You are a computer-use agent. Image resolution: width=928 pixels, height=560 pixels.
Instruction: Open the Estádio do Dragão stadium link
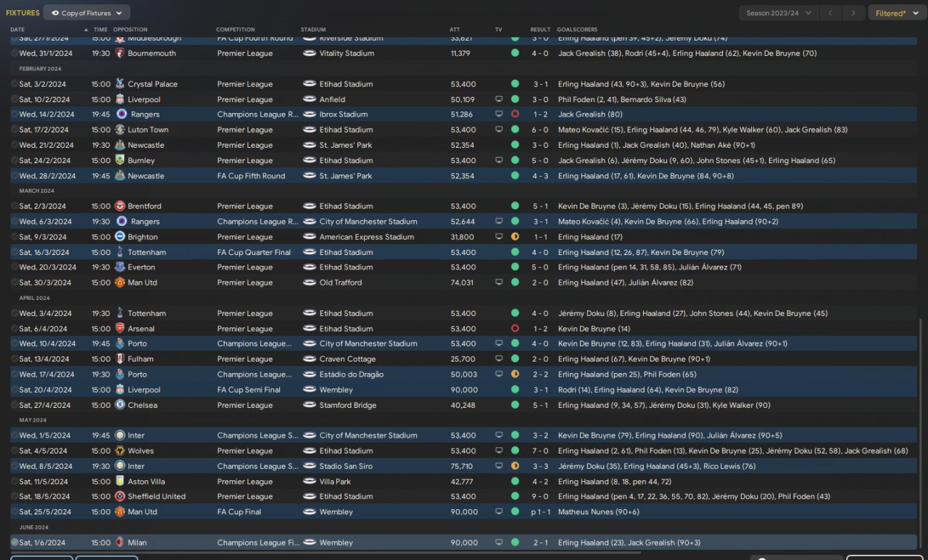pos(352,375)
